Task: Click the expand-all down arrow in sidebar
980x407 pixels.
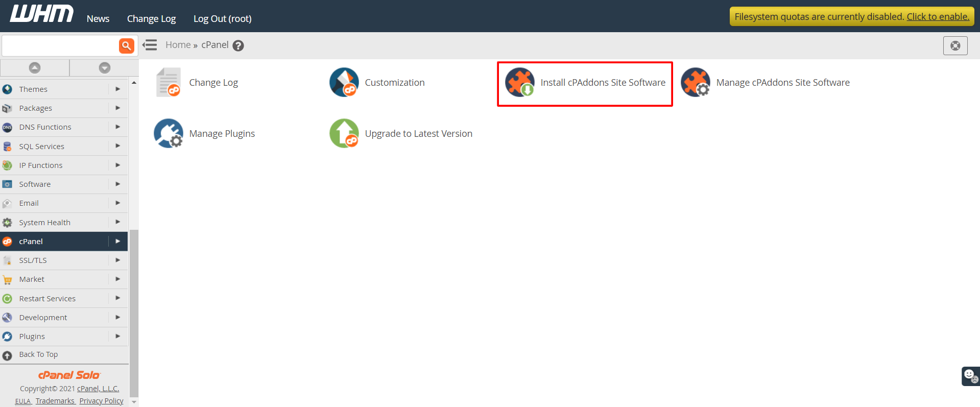Action: click(x=104, y=67)
